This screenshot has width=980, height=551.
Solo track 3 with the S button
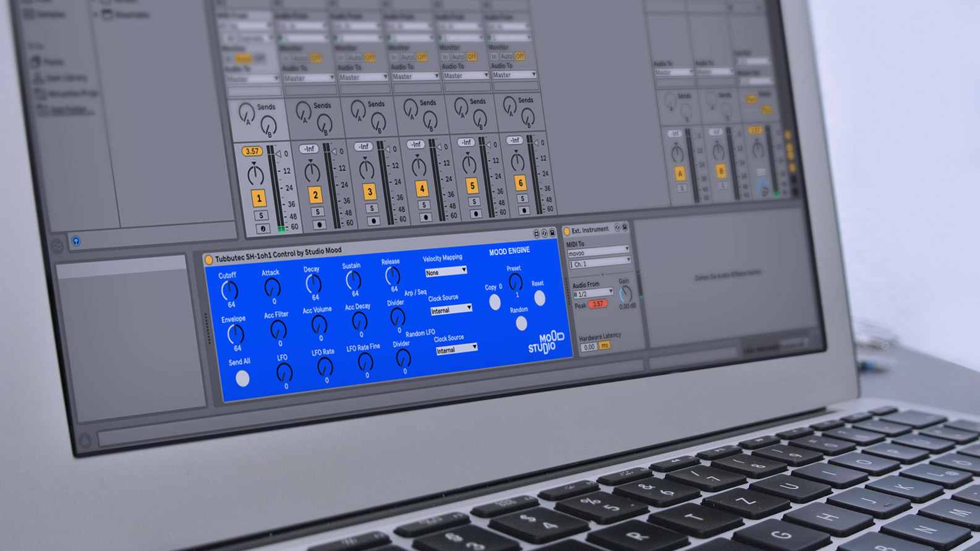pyautogui.click(x=372, y=208)
